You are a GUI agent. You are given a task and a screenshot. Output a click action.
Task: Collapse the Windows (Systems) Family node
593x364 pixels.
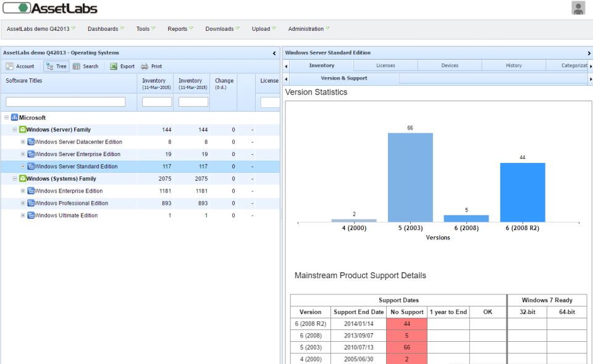click(x=15, y=178)
